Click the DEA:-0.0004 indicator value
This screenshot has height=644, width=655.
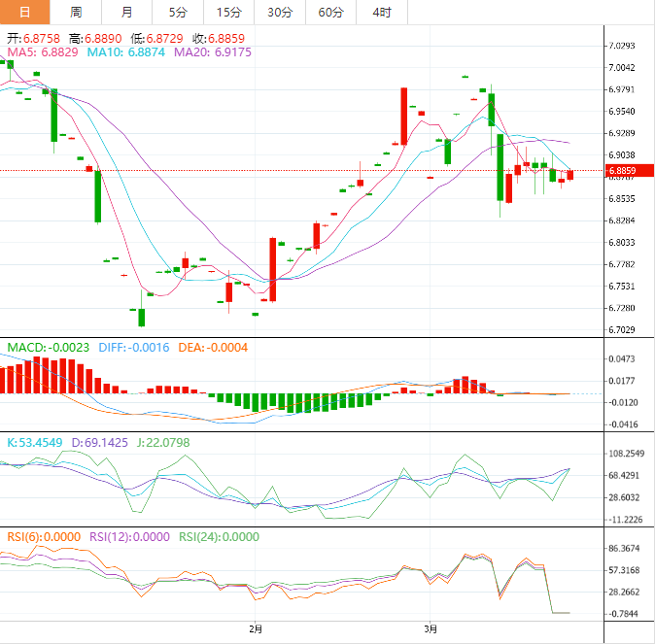(x=213, y=348)
